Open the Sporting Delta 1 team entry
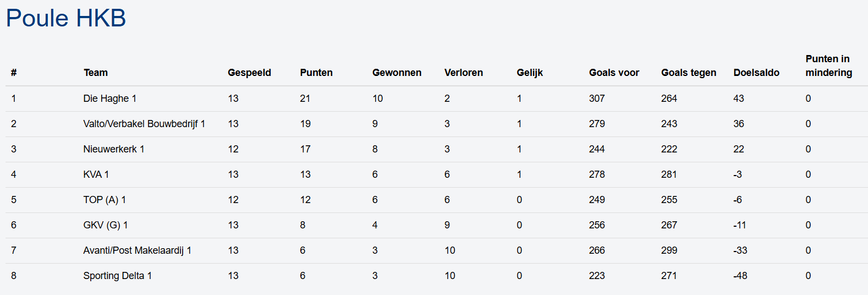This screenshot has width=868, height=295. click(118, 276)
